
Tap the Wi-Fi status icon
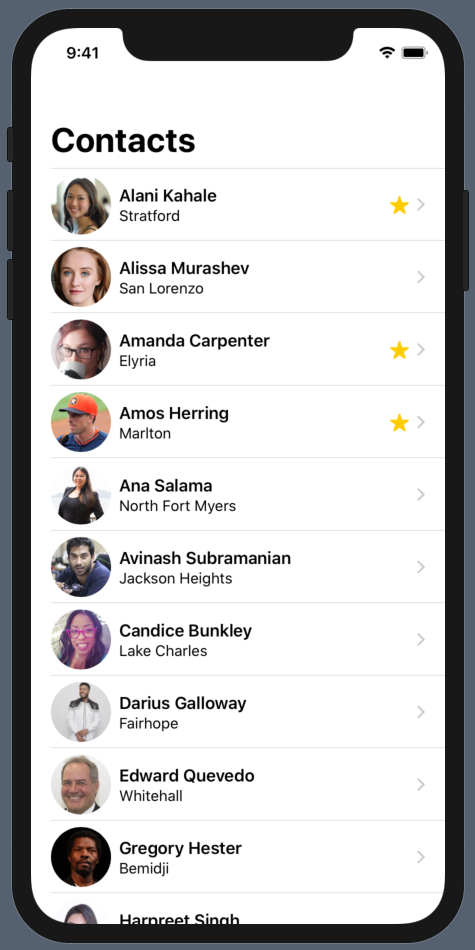click(x=387, y=53)
